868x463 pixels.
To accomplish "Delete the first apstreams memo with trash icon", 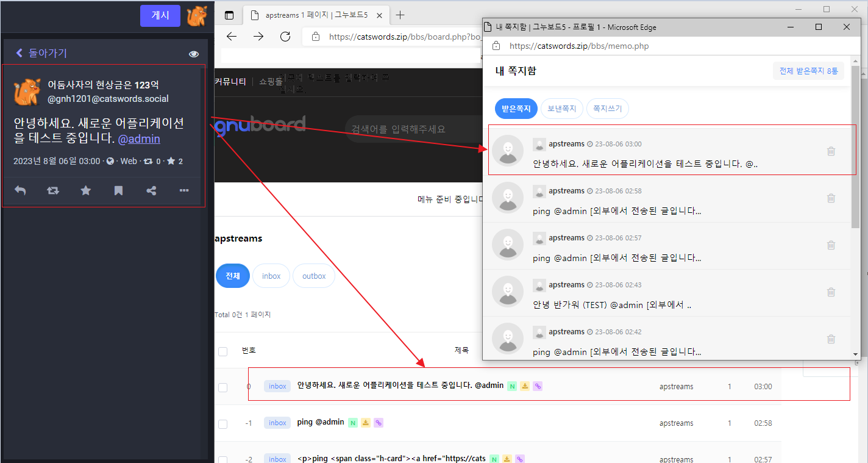I will click(831, 151).
